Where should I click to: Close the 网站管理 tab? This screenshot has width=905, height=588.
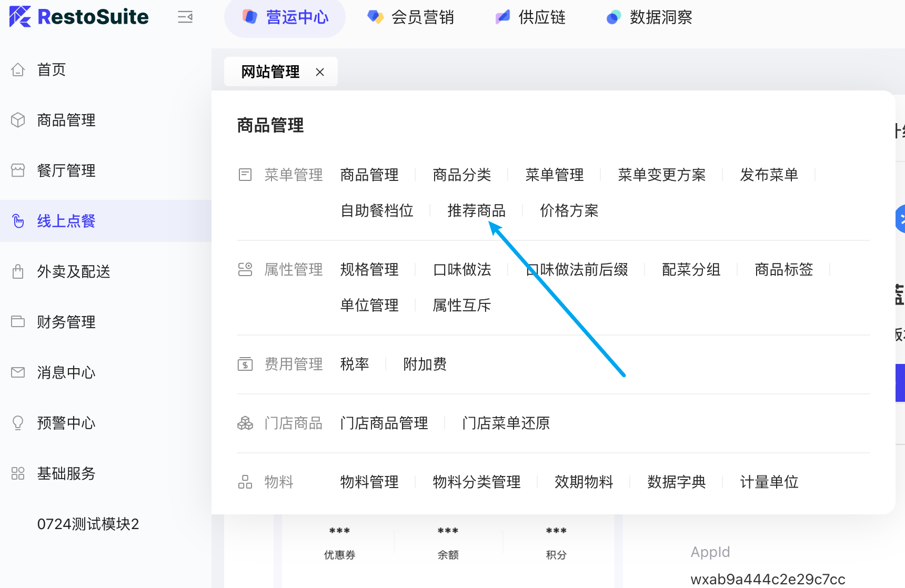coord(320,72)
